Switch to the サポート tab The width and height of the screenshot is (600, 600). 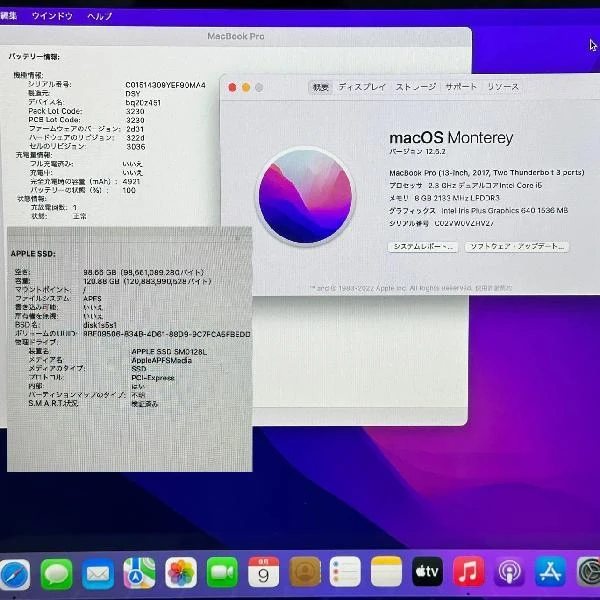461,87
